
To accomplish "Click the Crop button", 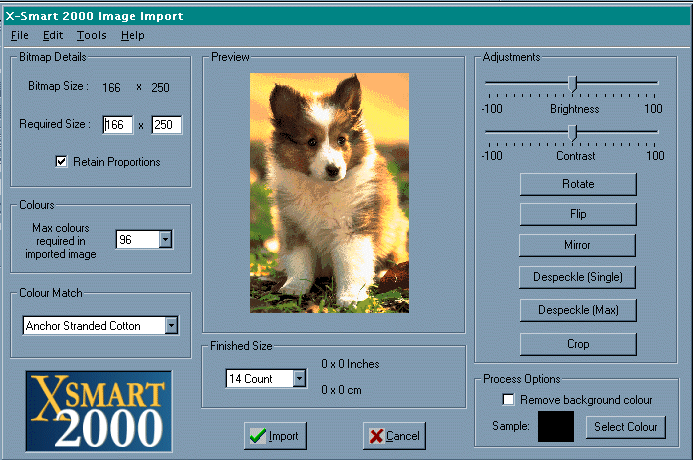I will (x=578, y=344).
